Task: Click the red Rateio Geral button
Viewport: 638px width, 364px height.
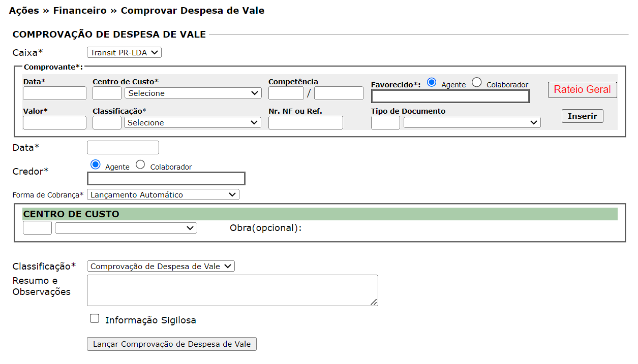Action: pyautogui.click(x=582, y=90)
